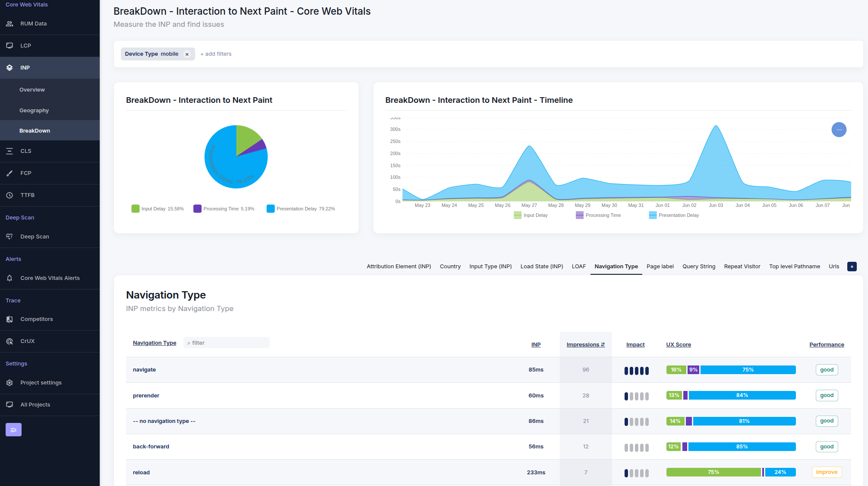This screenshot has width=868, height=486.
Task: Sort table by the Impressions column
Action: [585, 344]
